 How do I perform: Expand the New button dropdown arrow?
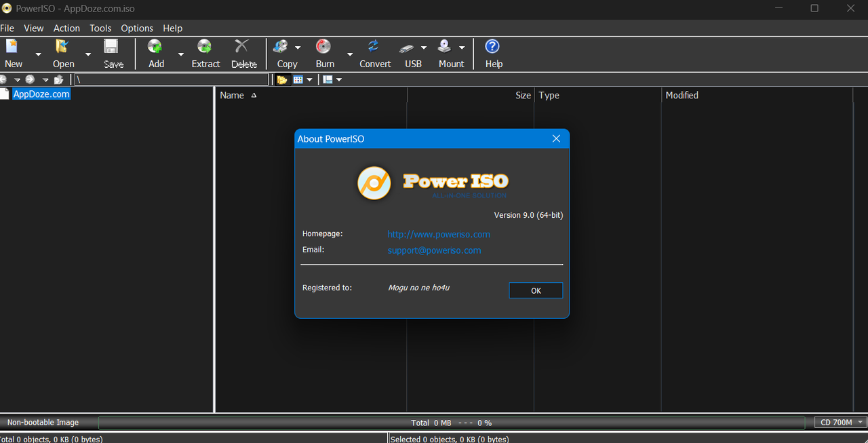(38, 54)
